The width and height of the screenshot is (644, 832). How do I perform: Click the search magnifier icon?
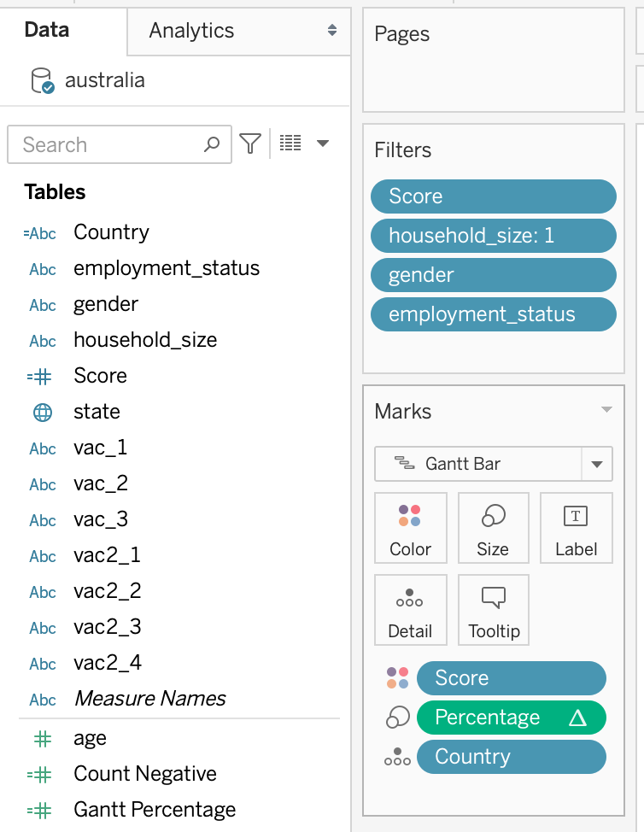tap(212, 144)
